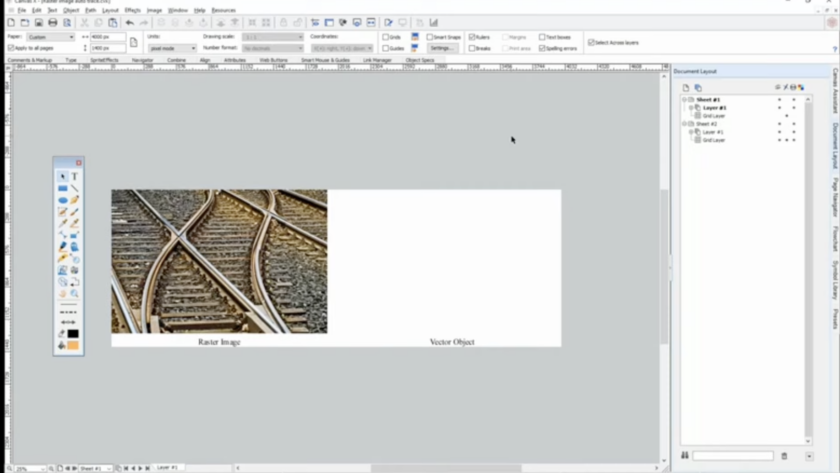Open the Window menu
This screenshot has width=840, height=473.
(x=178, y=10)
